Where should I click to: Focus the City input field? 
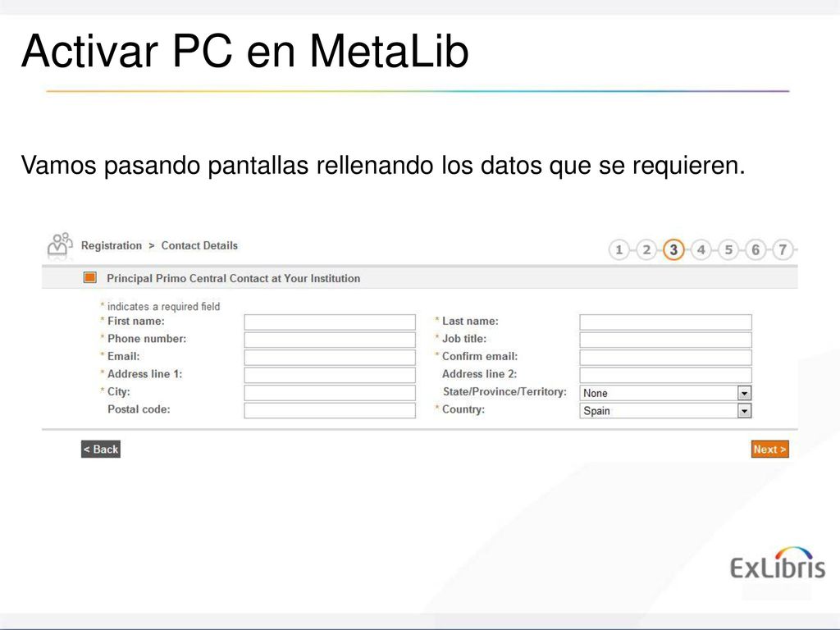330,393
